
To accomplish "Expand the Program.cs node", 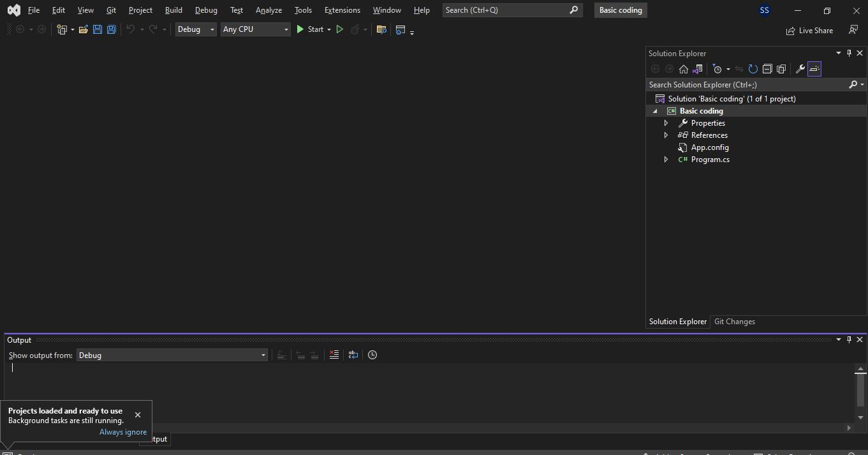I will (x=666, y=160).
